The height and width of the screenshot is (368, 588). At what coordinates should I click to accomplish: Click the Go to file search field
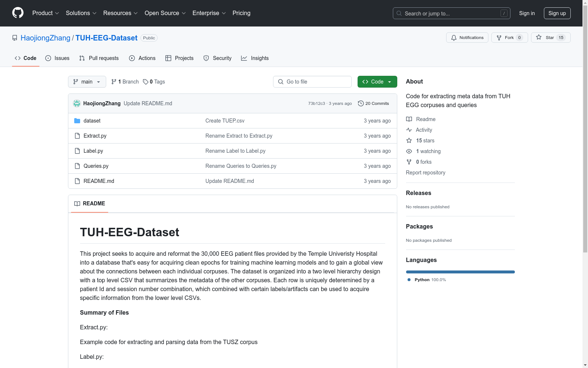coord(312,82)
